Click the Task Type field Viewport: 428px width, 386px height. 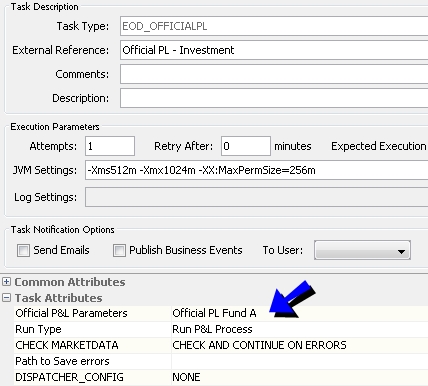coord(274,26)
